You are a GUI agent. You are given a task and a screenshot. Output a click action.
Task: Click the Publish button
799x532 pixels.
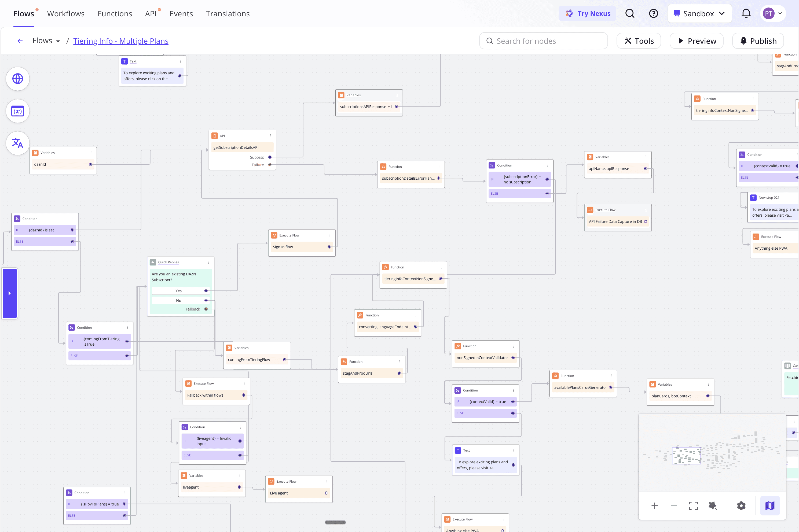coord(758,41)
